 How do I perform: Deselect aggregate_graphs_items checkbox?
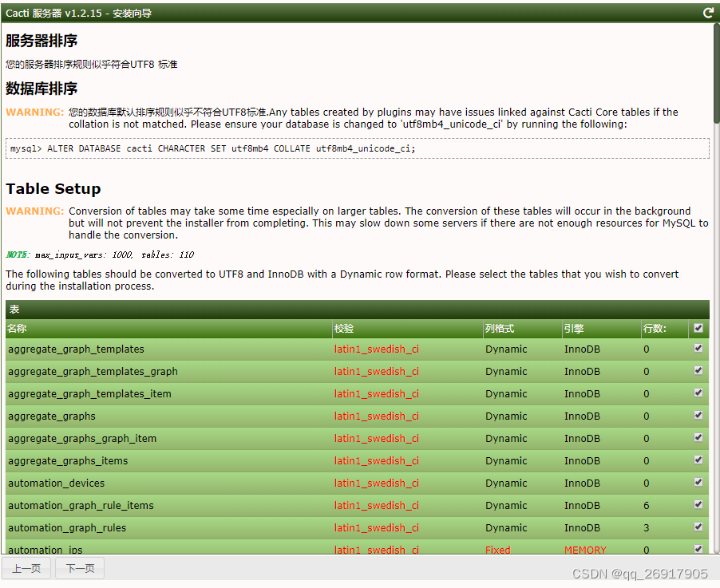point(698,460)
